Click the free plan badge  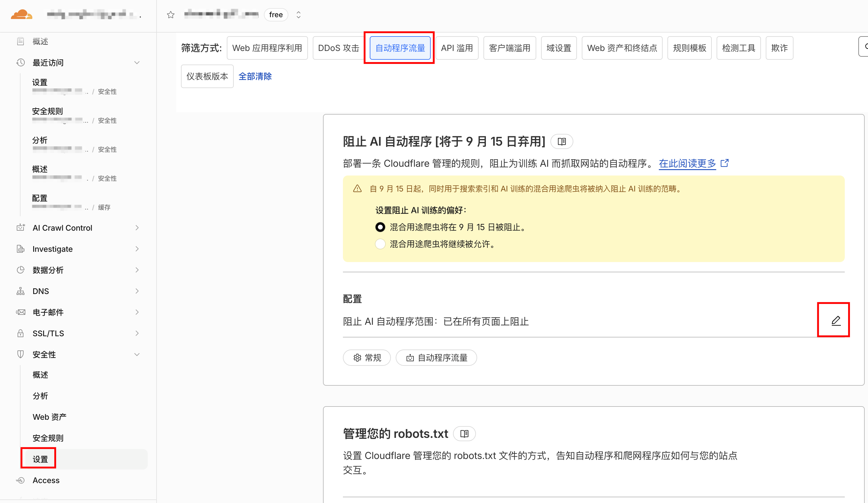coord(276,15)
